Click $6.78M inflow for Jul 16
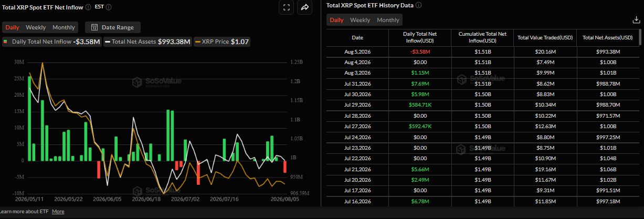 coord(419,201)
